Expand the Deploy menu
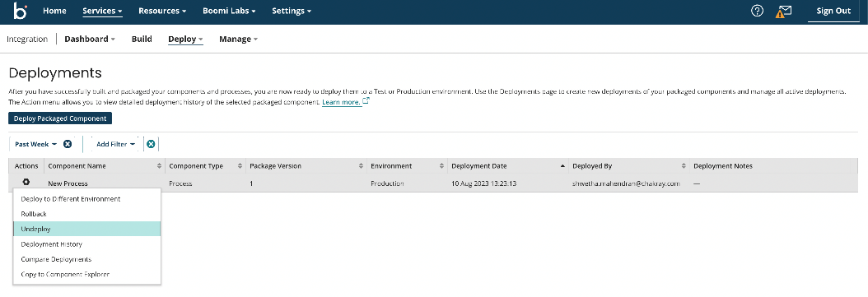This screenshot has height=297, width=868. (185, 39)
